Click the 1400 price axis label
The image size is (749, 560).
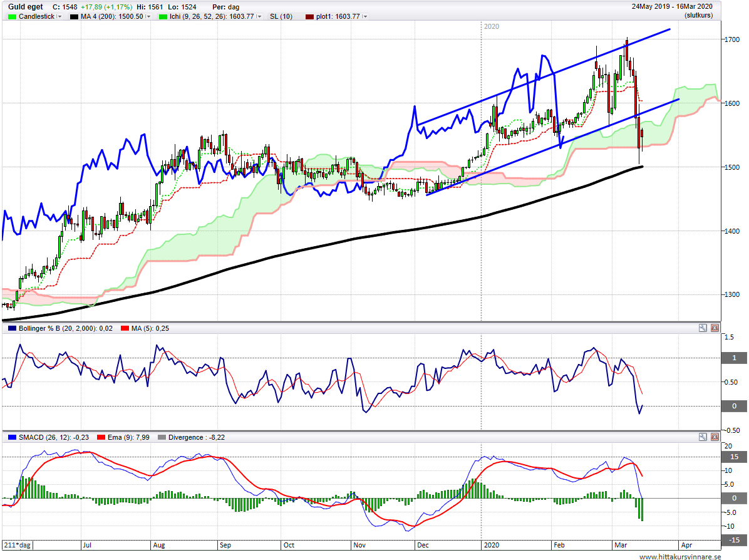[x=732, y=231]
